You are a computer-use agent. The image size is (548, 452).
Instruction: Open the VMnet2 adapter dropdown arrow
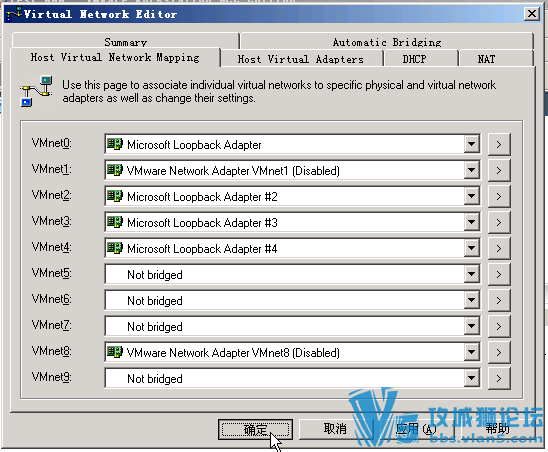[x=471, y=196]
